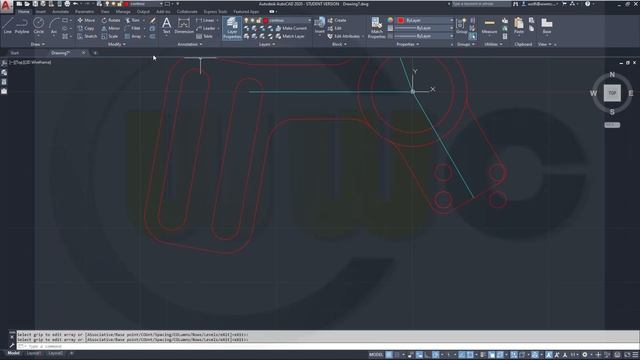Expand the Modify panel
This screenshot has height=360, width=640.
[116, 44]
